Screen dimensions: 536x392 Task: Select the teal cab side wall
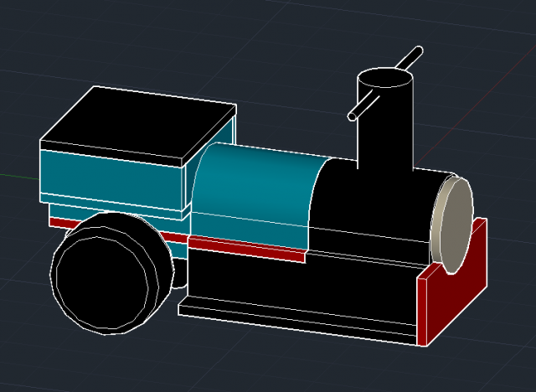click(111, 180)
